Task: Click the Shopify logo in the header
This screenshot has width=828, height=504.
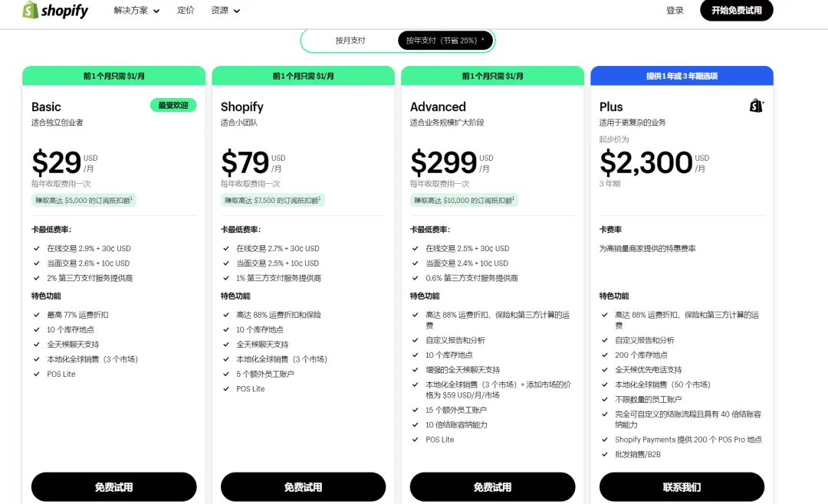Action: pyautogui.click(x=55, y=11)
